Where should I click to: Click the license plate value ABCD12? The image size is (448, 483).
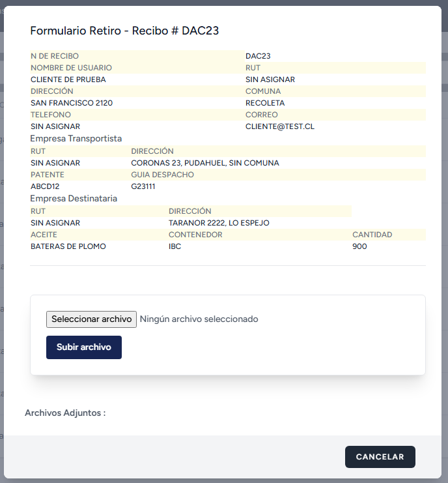click(45, 186)
